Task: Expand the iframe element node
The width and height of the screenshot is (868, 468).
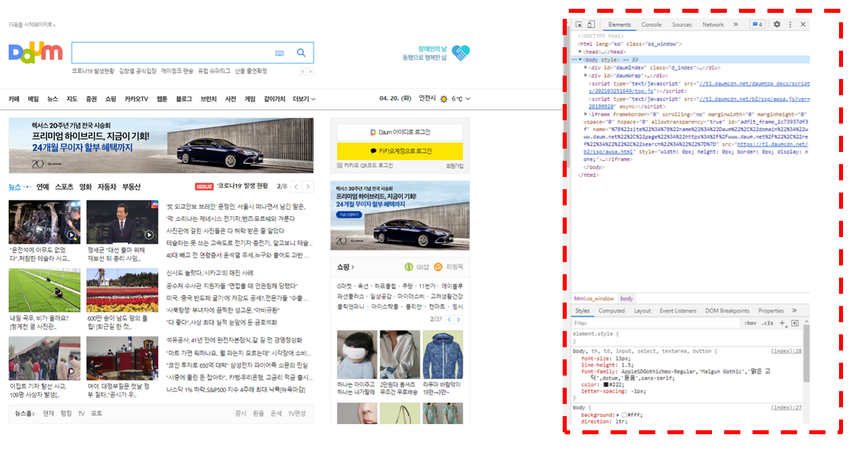Action: tap(586, 114)
